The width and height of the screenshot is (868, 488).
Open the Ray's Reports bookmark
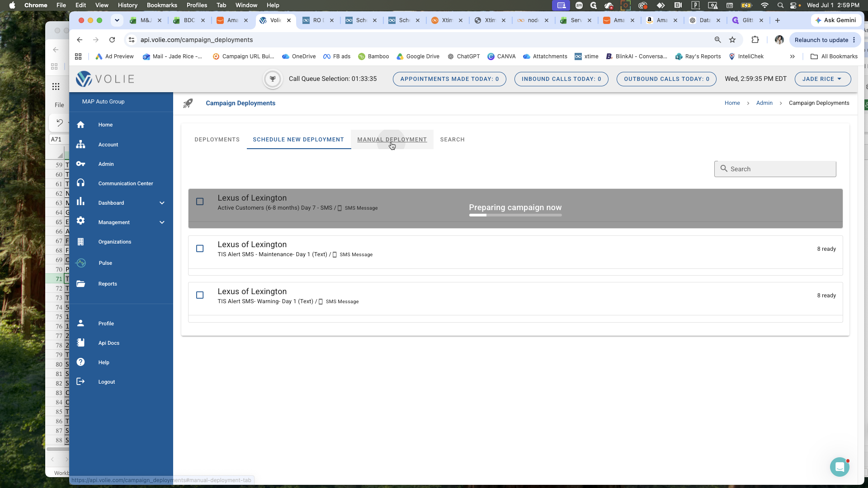698,56
